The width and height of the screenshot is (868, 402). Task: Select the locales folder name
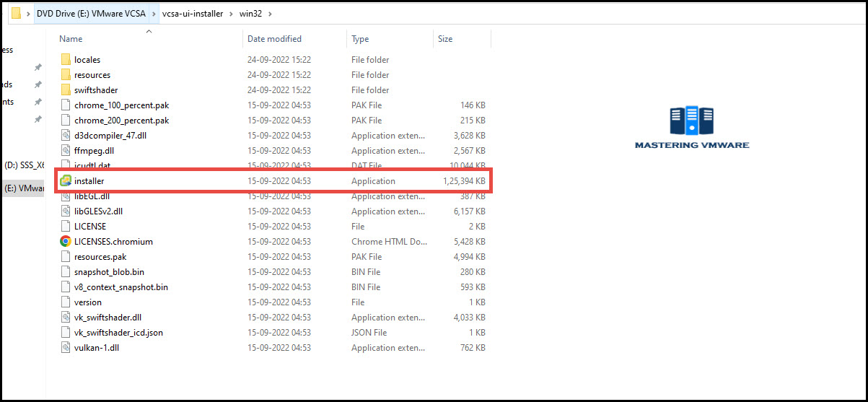tap(87, 60)
